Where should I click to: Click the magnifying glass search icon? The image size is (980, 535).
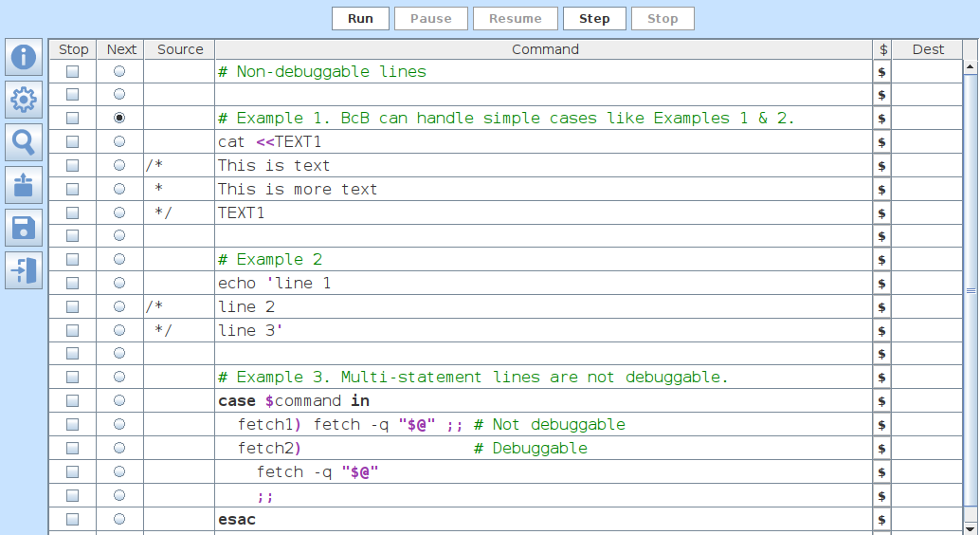tap(24, 142)
